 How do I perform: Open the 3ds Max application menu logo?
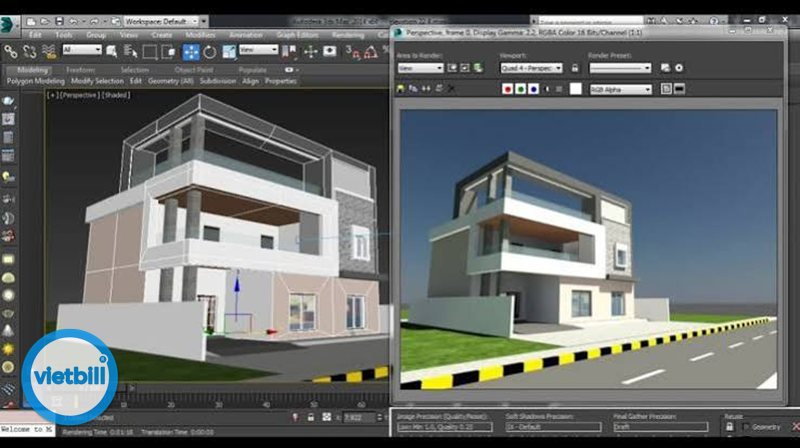8,24
